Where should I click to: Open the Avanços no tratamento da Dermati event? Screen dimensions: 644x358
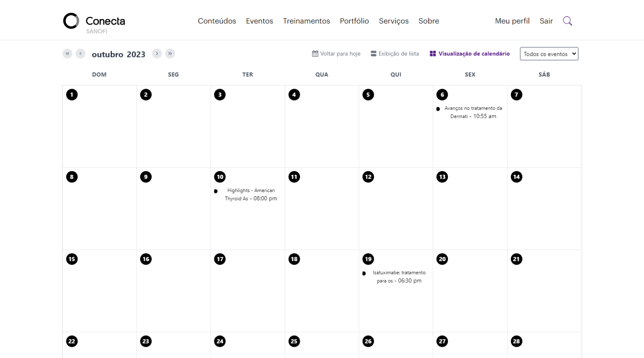coord(473,112)
